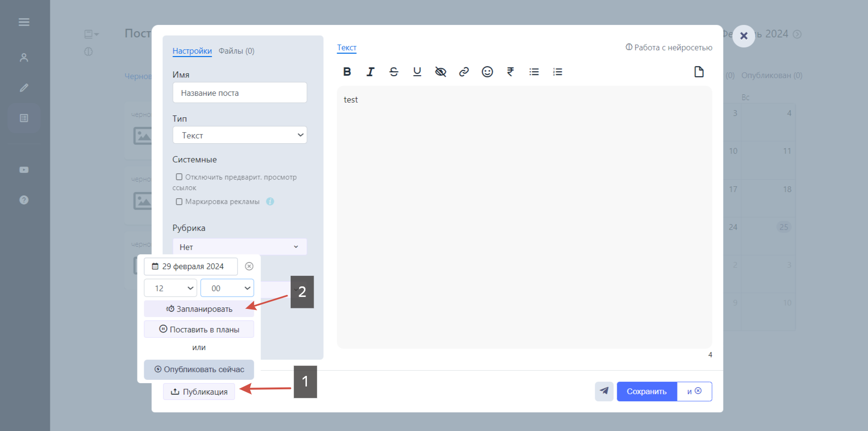Open the hour dropdown showing 12

[x=170, y=288]
